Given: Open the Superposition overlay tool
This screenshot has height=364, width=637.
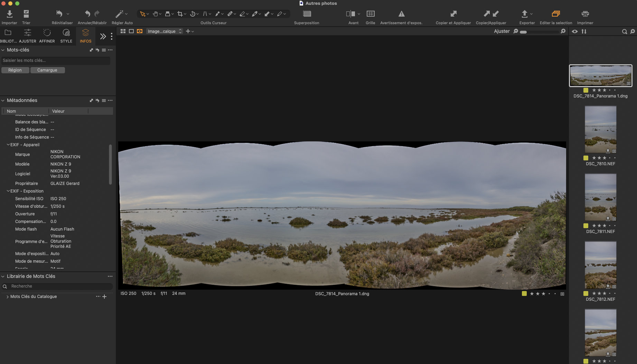Looking at the screenshot, I should coord(307,14).
